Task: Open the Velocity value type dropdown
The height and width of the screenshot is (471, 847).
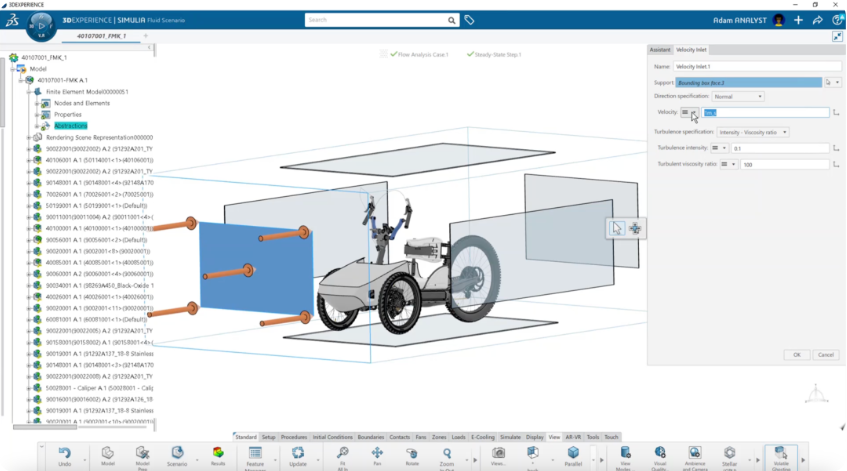Action: click(689, 112)
